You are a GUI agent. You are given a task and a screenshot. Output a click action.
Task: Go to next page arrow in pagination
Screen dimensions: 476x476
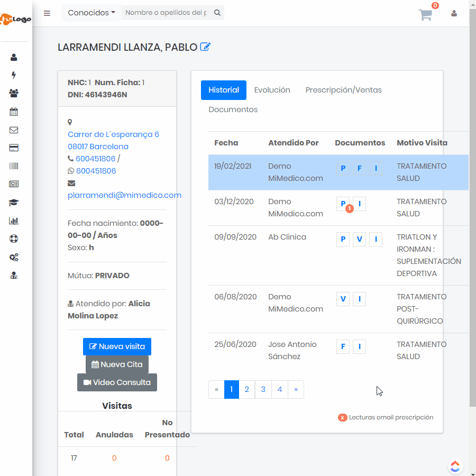coord(296,390)
